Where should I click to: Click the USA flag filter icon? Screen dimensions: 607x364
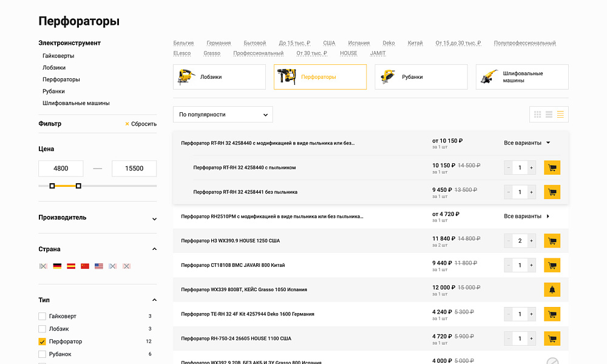click(x=98, y=265)
